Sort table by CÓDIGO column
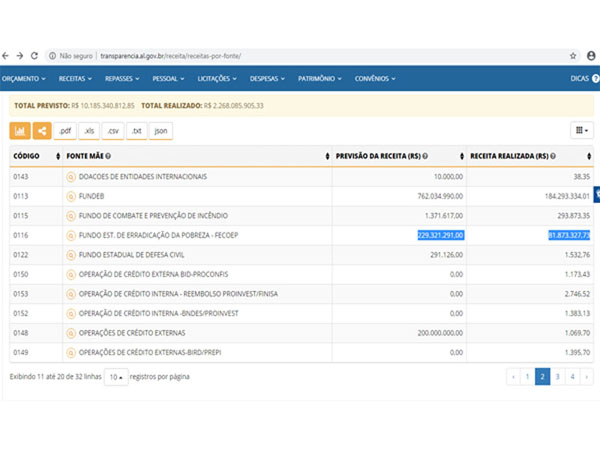Viewport: 600px width, 450px height. point(58,156)
